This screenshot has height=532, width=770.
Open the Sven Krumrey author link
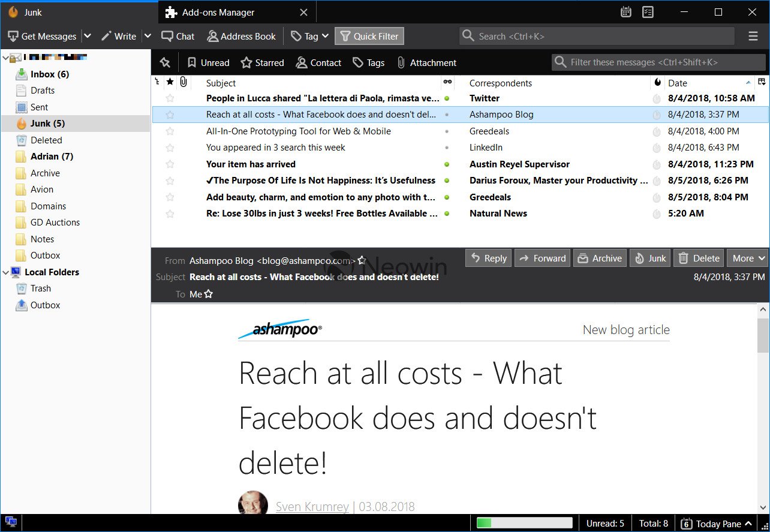(312, 506)
